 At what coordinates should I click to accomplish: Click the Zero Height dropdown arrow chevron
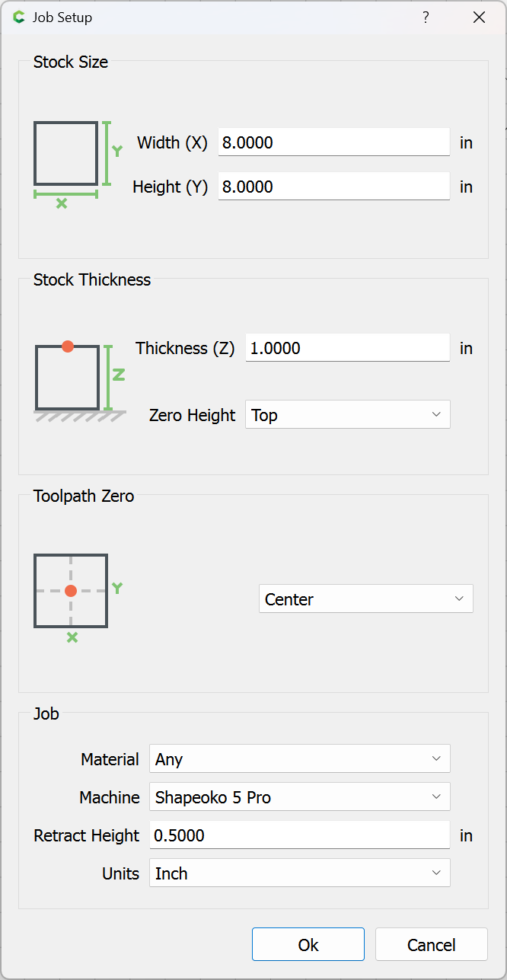pyautogui.click(x=436, y=415)
